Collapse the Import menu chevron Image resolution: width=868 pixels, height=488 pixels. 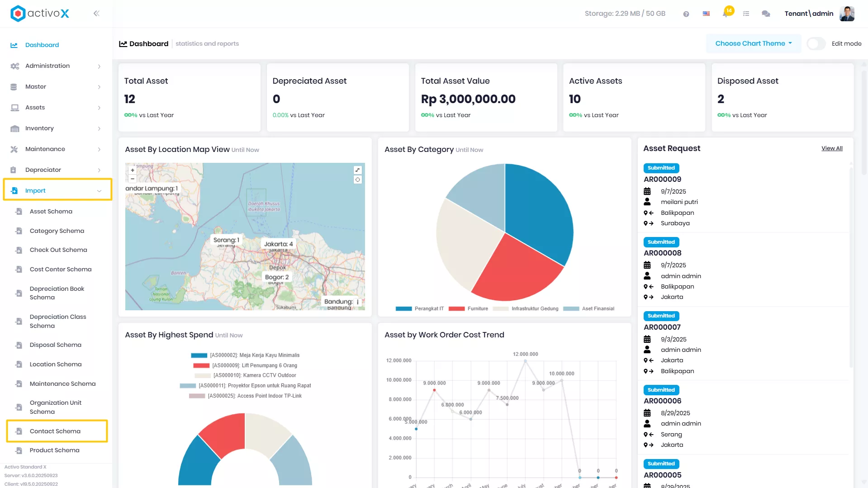click(x=99, y=191)
